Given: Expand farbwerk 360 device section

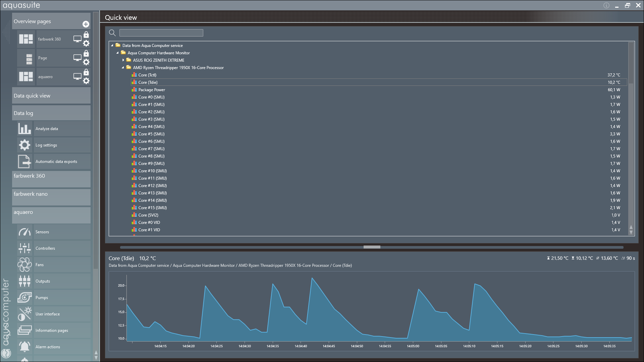Looking at the screenshot, I should (x=51, y=179).
